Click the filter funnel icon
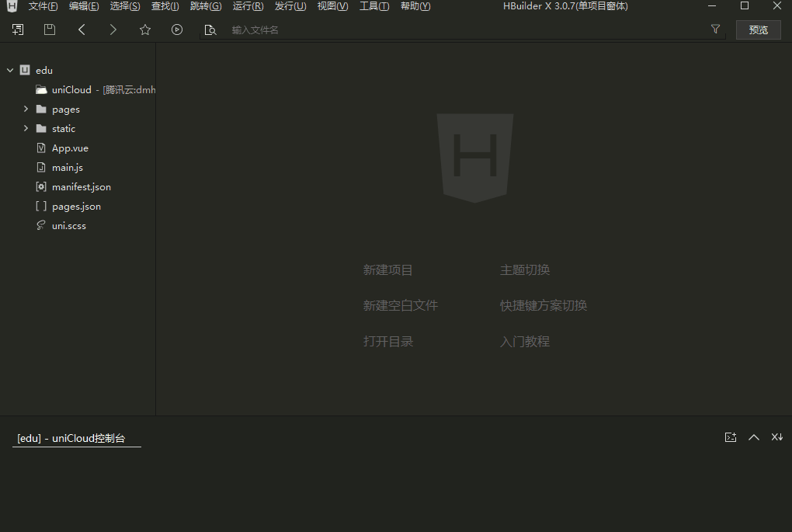792x532 pixels. 715,30
